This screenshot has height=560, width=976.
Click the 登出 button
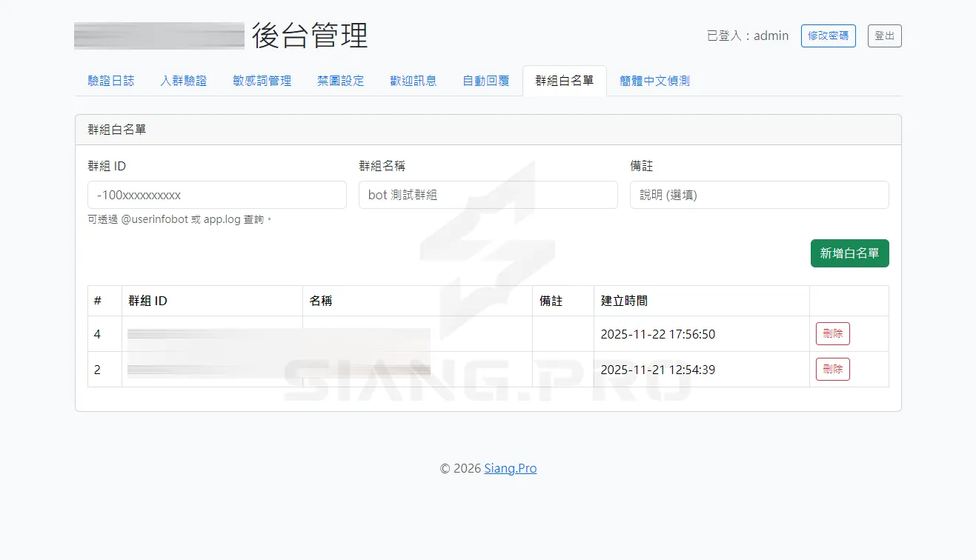click(884, 36)
